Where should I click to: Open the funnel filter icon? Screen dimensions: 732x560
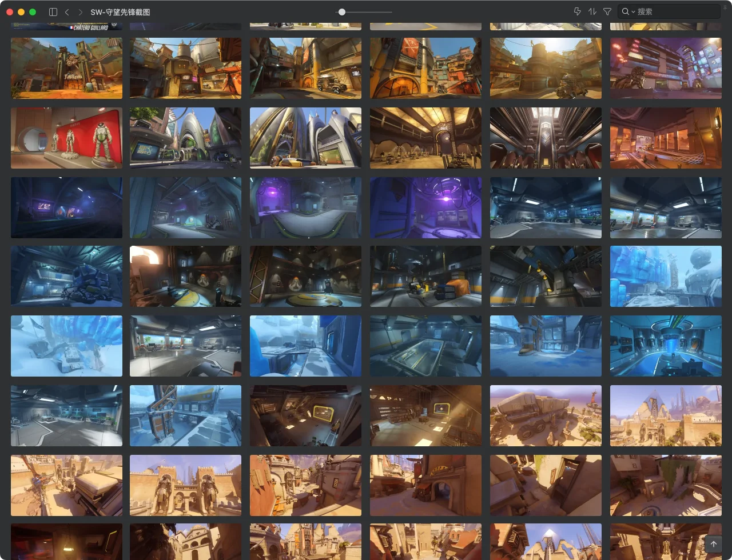point(607,11)
